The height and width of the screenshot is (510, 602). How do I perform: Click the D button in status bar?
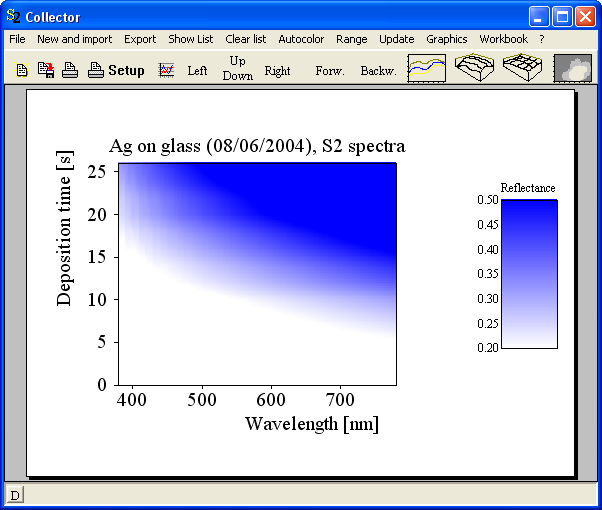[15, 495]
